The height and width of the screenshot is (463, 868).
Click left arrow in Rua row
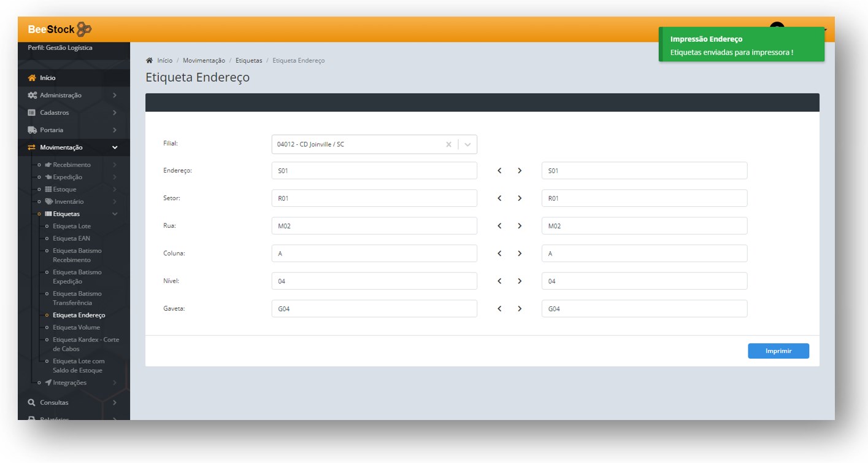(x=499, y=226)
